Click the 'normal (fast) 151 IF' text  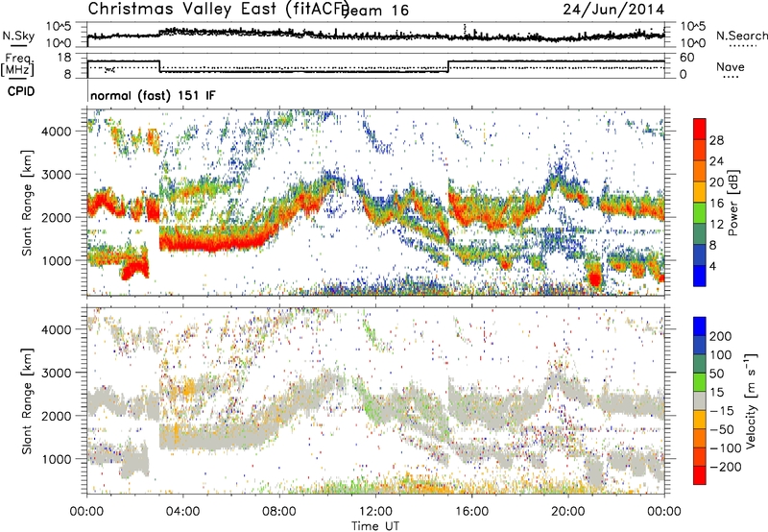pos(153,95)
